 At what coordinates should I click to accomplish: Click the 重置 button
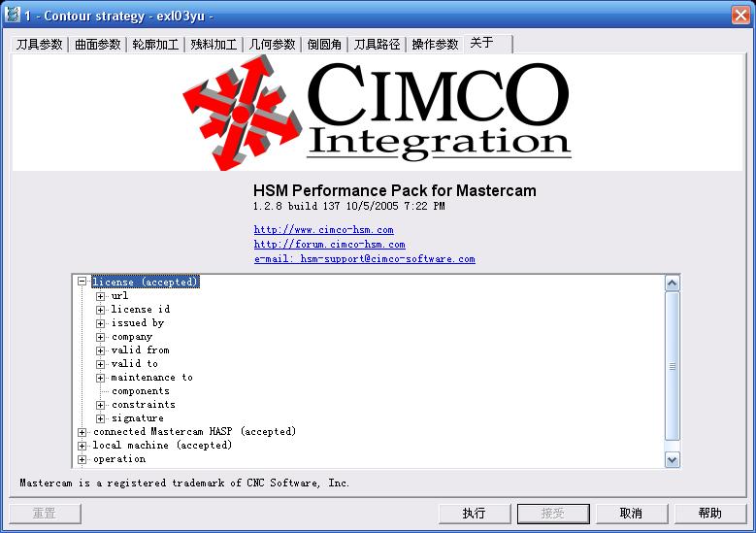point(45,514)
